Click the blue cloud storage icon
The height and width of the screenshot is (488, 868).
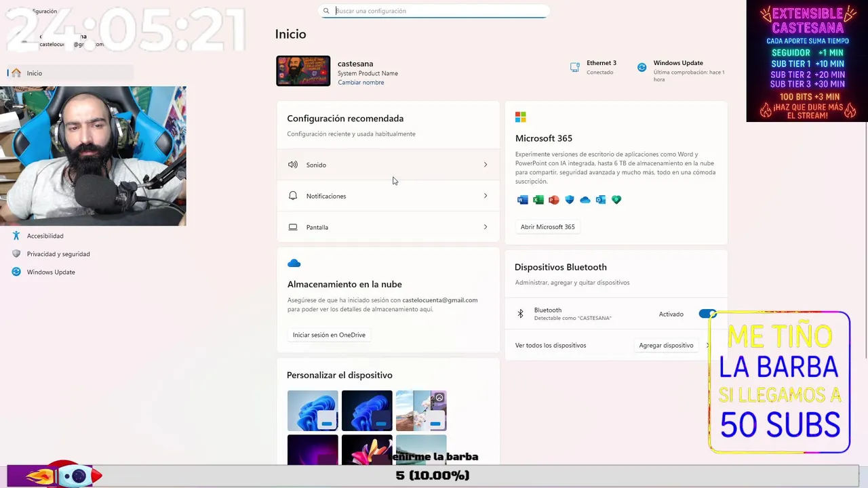click(294, 263)
